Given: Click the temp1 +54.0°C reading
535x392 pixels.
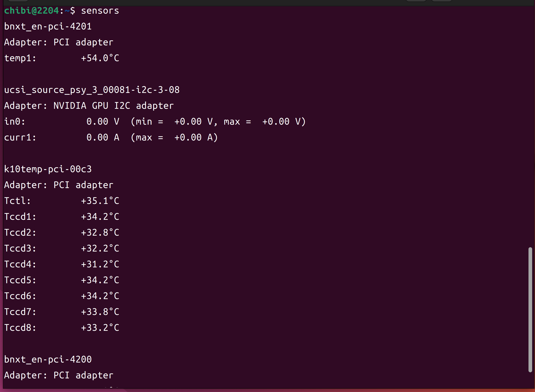Looking at the screenshot, I should coord(100,58).
